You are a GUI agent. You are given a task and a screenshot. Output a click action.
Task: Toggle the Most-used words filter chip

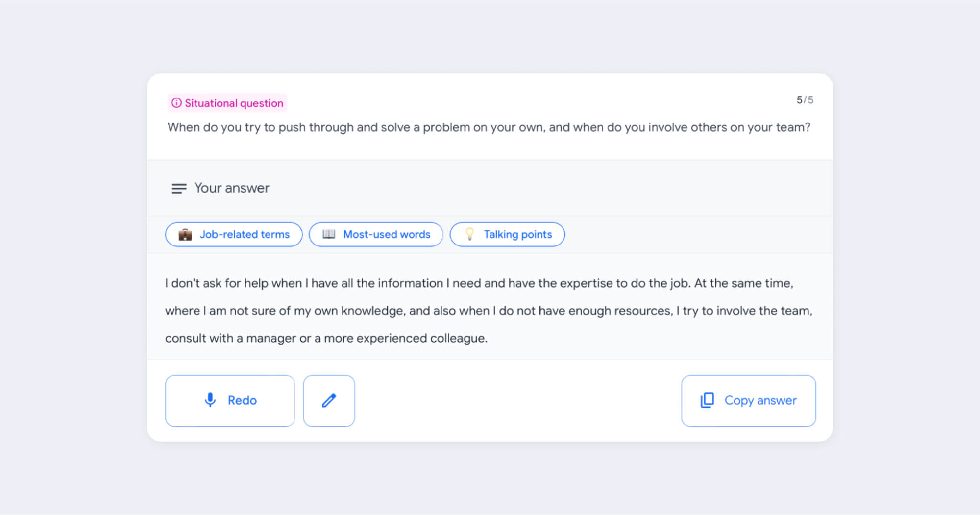[376, 235]
